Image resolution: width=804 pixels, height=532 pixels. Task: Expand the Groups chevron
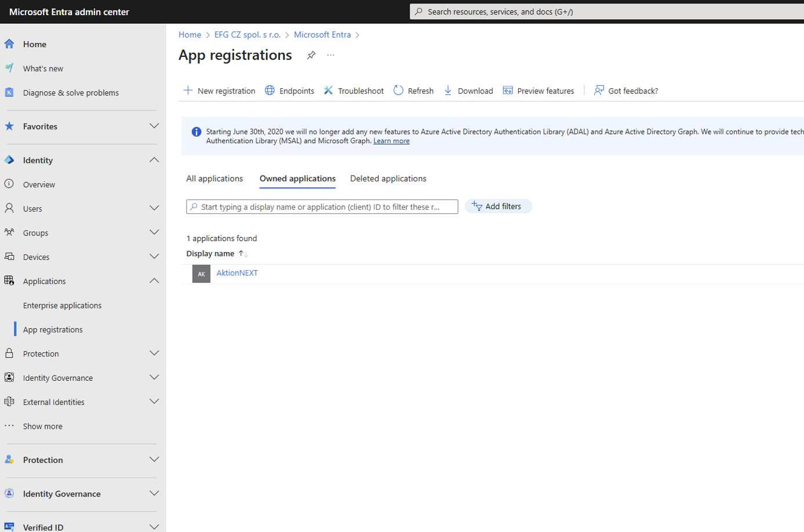point(154,232)
